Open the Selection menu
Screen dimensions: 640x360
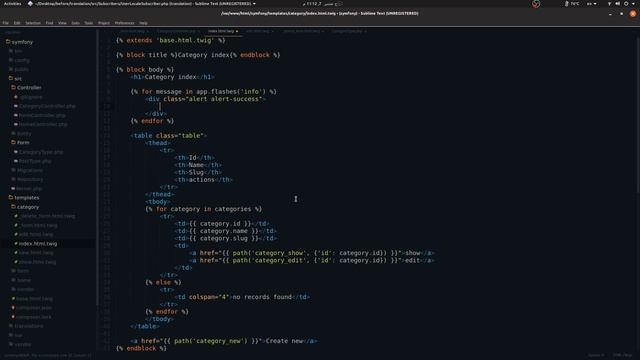33,23
